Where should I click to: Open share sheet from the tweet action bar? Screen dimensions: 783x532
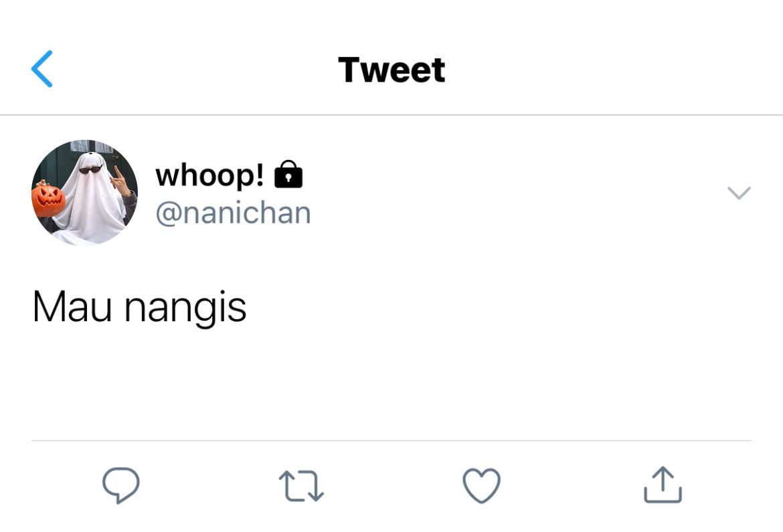click(x=663, y=484)
